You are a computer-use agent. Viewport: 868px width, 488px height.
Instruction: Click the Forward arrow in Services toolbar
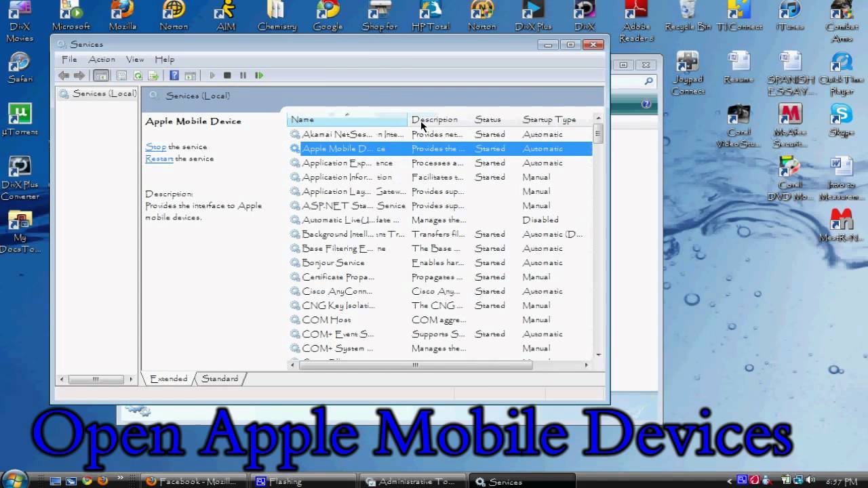coord(79,75)
